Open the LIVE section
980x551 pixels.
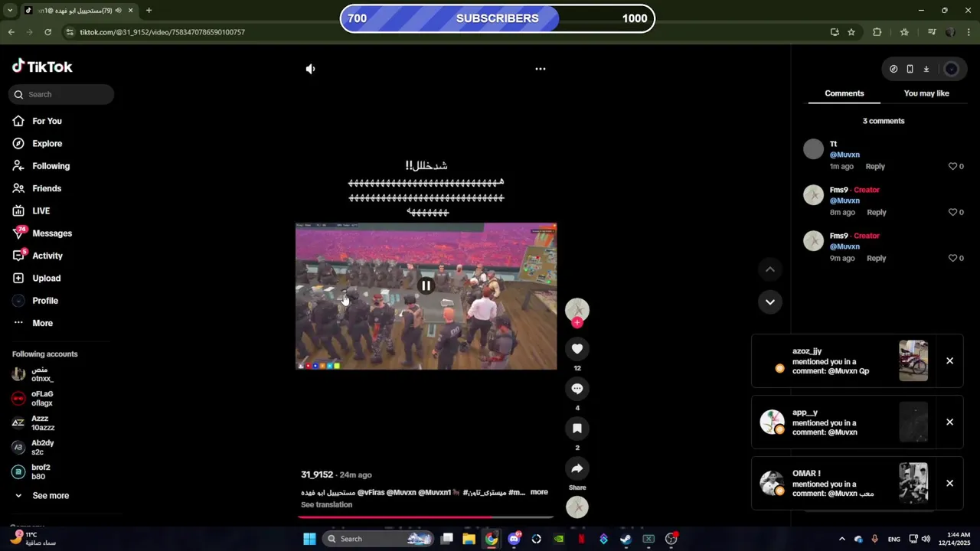tap(41, 210)
